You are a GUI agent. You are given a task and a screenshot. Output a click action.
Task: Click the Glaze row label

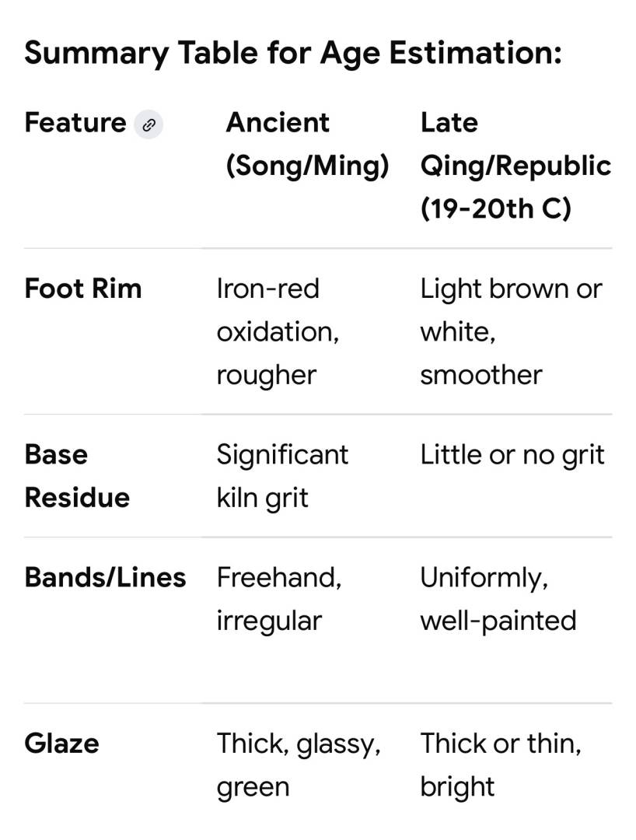coord(61,744)
